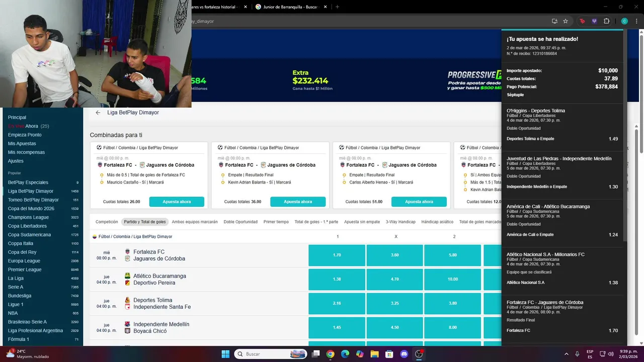Open Ajustes in the sidebar
This screenshot has height=362, width=644.
[x=16, y=161]
